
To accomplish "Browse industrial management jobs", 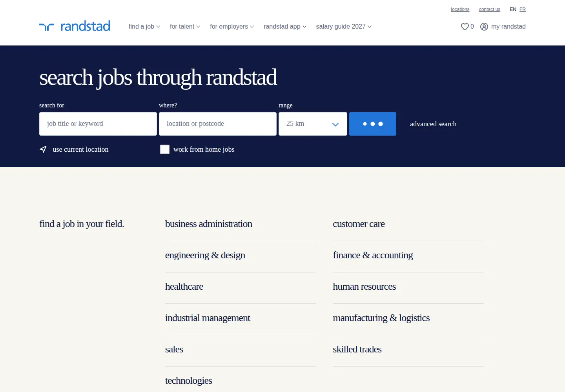I will pos(208,318).
